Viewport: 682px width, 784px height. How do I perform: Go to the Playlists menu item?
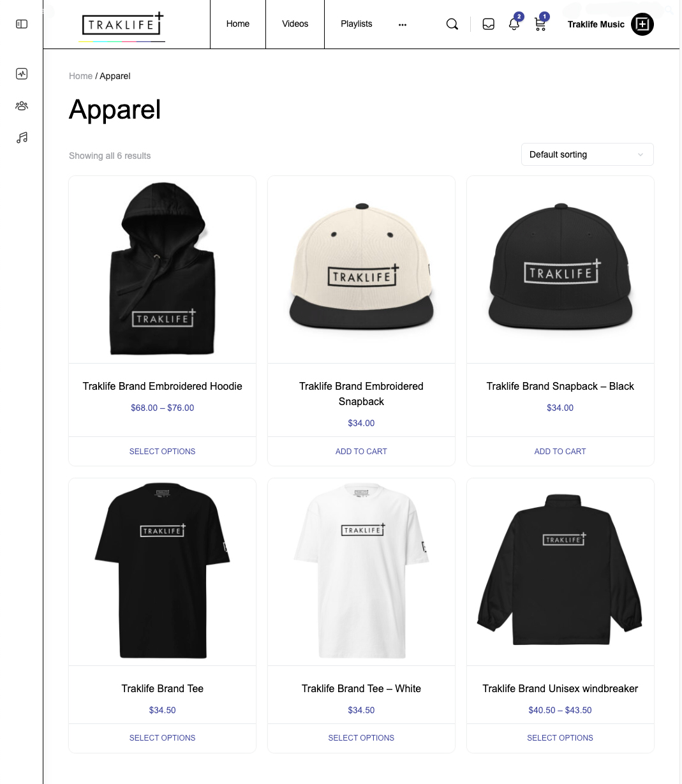[356, 24]
